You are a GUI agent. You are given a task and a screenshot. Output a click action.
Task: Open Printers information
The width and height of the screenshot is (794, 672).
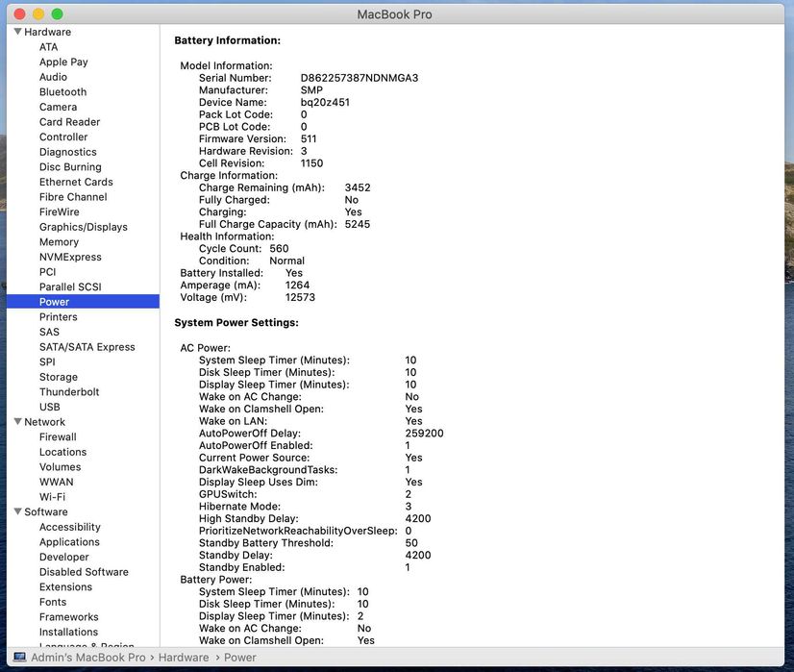point(59,317)
